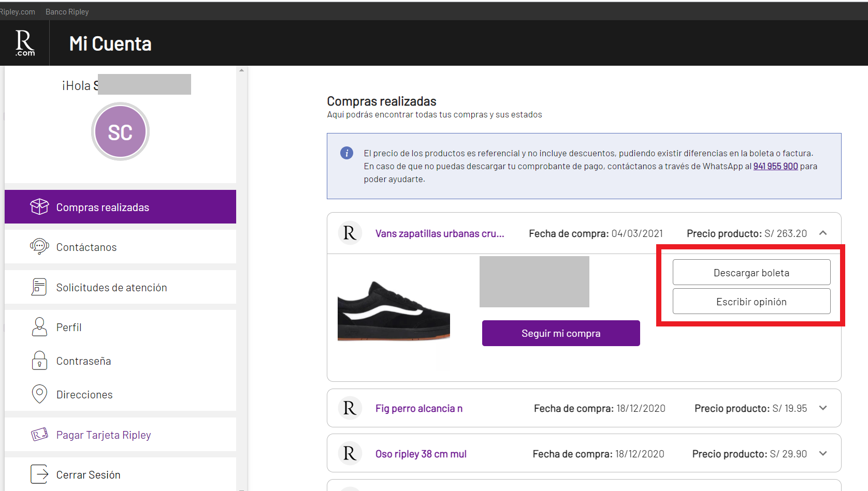Click the card icon beside Pagar Tarjeta Ripley
This screenshot has height=491, width=868.
(x=39, y=434)
